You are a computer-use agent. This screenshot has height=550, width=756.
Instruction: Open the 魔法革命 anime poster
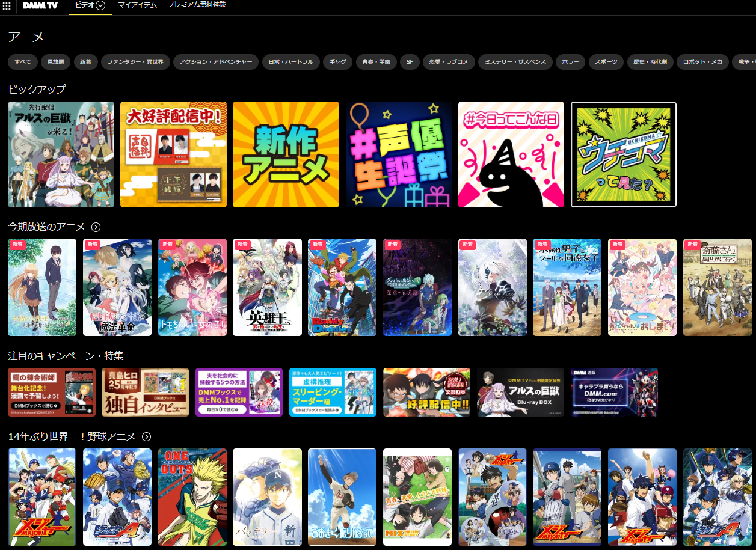(x=117, y=287)
